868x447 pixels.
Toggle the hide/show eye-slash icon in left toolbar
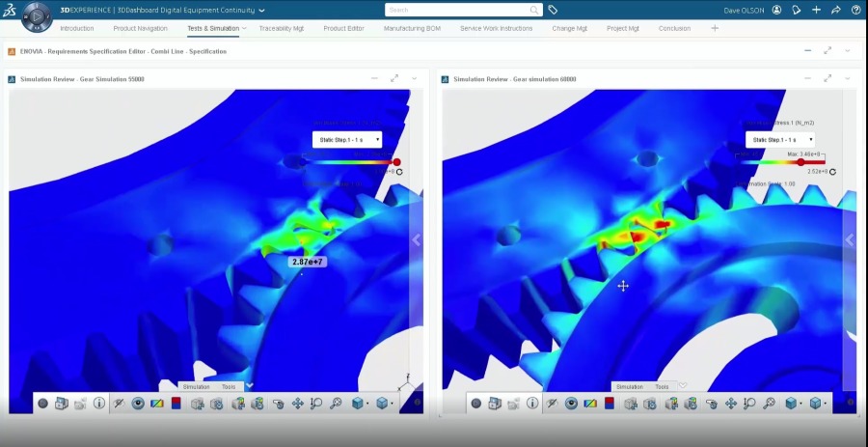click(119, 404)
